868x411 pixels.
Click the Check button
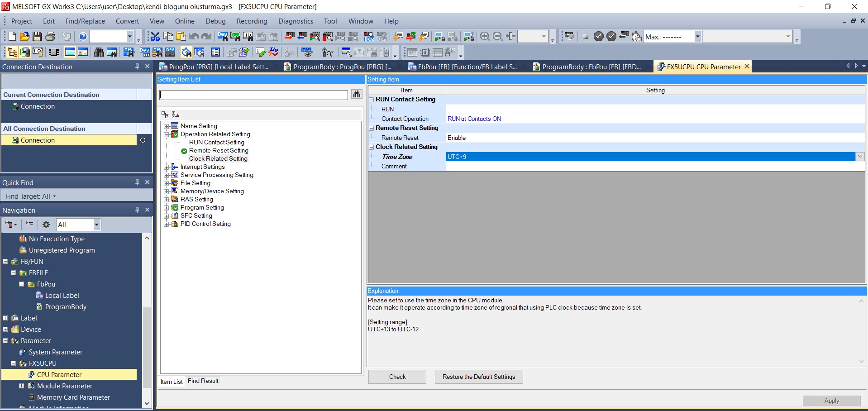pos(397,377)
